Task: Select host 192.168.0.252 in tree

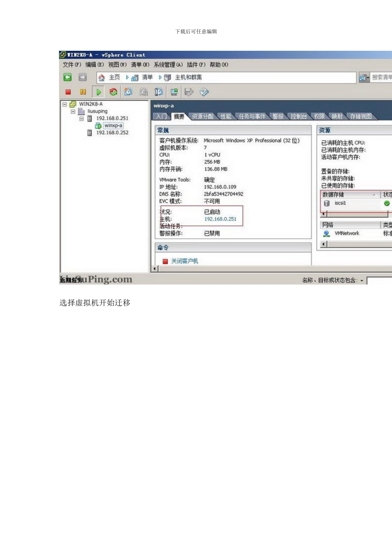Action: pyautogui.click(x=112, y=133)
